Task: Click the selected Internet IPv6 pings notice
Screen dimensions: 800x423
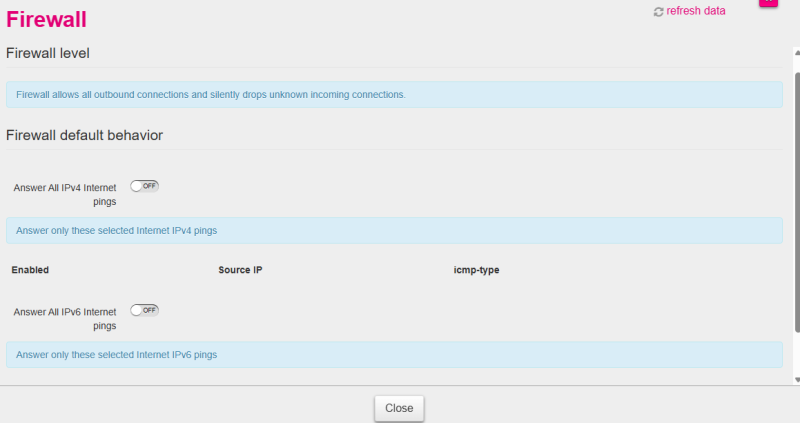Action: pos(394,355)
